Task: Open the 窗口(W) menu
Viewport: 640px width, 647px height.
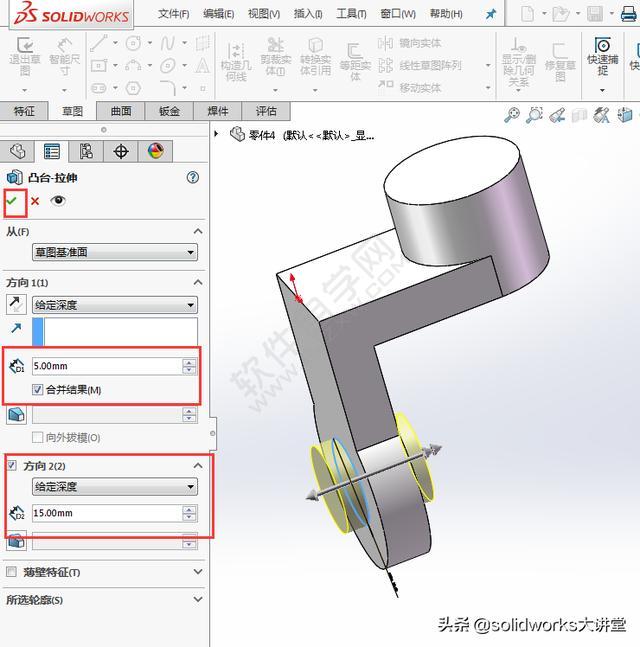Action: pos(398,14)
